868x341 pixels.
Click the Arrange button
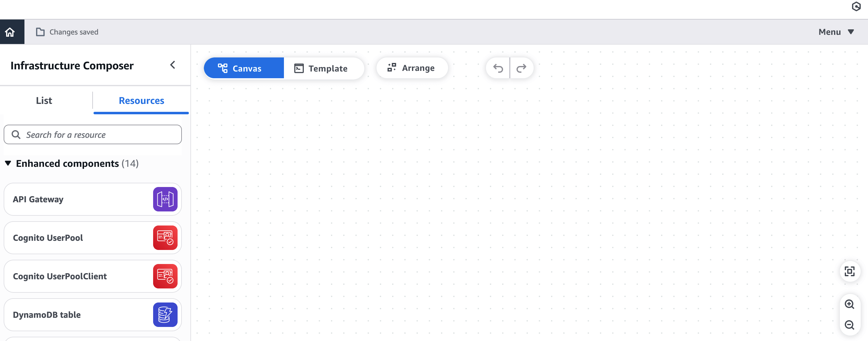[411, 68]
